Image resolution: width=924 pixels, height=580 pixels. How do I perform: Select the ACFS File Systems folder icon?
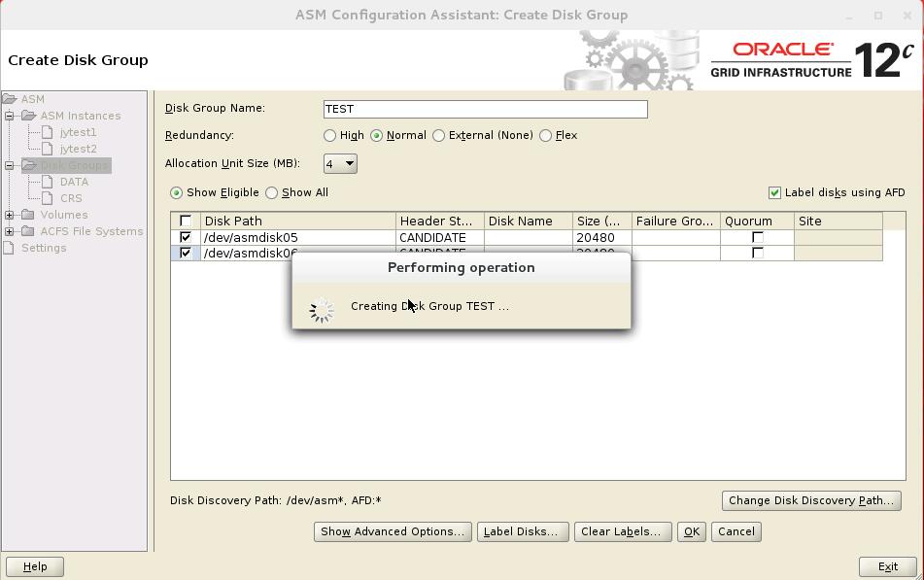pyautogui.click(x=28, y=231)
